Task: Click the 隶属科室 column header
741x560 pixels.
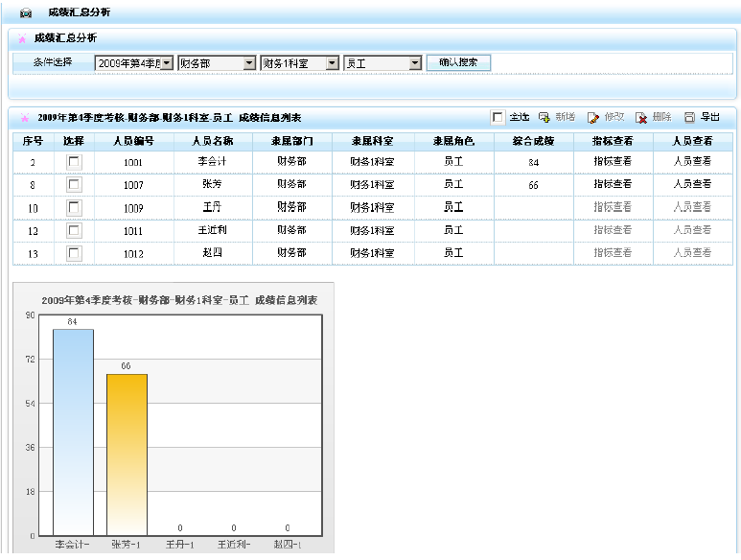Action: [x=372, y=141]
